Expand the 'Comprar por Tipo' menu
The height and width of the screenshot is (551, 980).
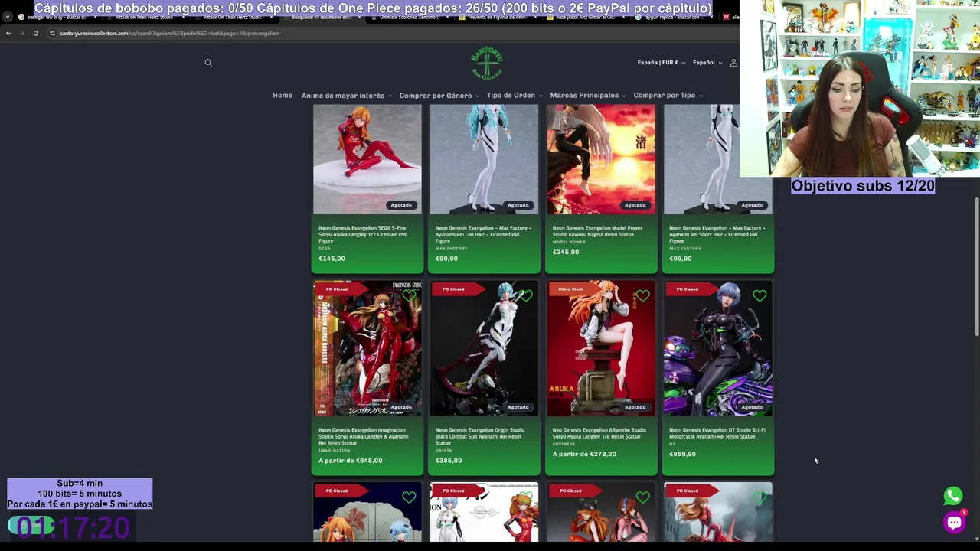[x=668, y=96]
